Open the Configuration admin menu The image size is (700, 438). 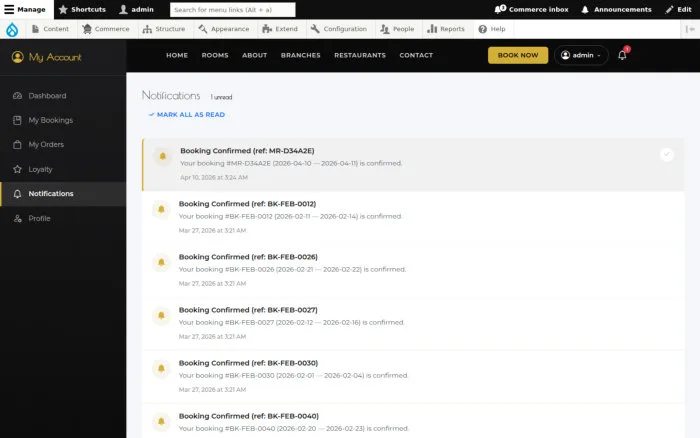(x=338, y=29)
